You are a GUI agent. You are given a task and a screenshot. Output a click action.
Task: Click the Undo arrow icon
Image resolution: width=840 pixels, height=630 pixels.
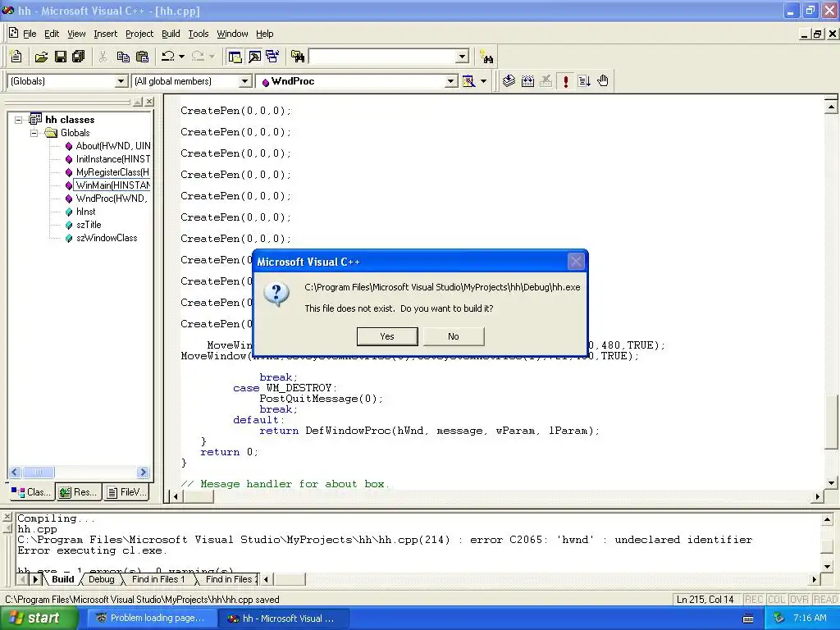167,57
